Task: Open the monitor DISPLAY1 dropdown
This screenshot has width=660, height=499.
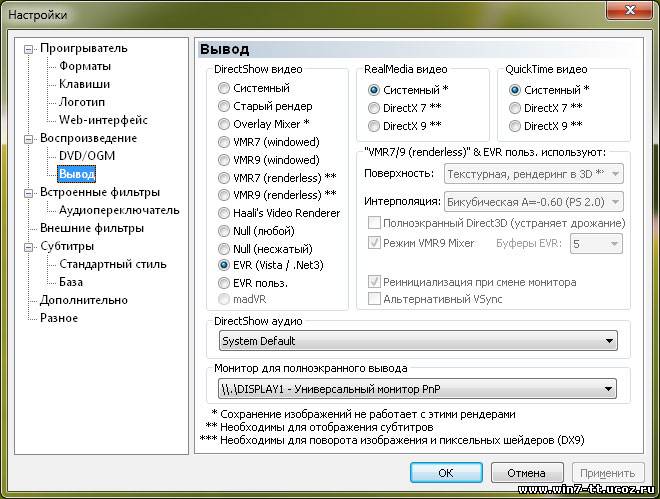Action: [x=418, y=389]
